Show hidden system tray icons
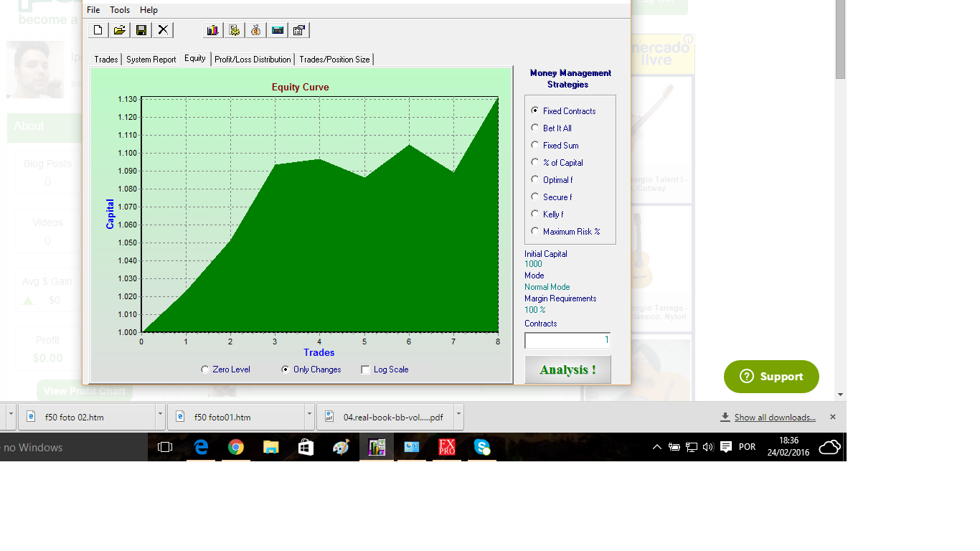 657,447
